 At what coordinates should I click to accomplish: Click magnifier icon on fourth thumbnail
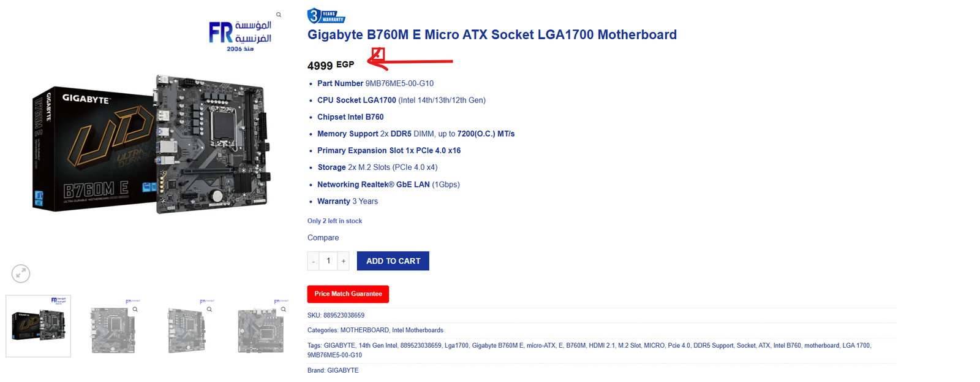284,310
